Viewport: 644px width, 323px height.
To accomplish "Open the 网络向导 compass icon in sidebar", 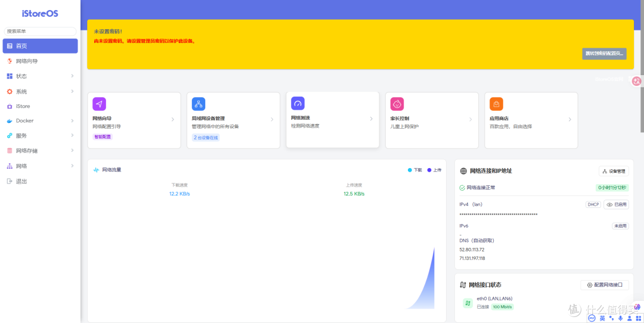I will (x=10, y=61).
